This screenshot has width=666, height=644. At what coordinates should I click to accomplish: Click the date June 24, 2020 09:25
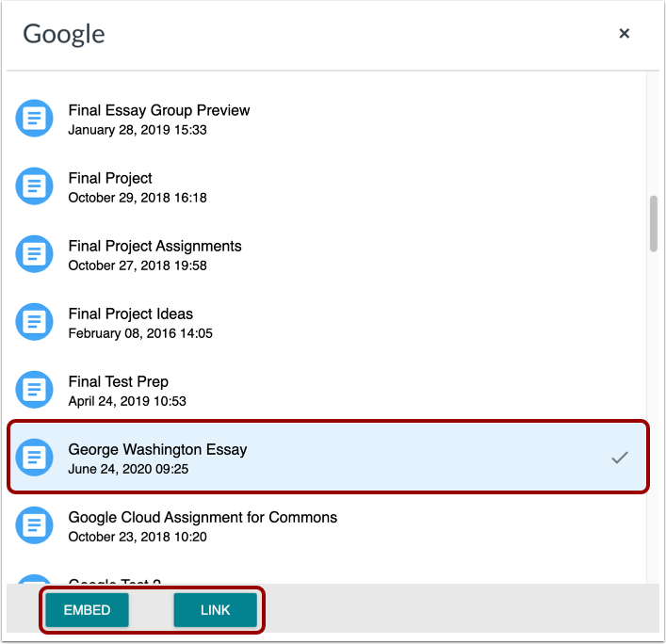pyautogui.click(x=128, y=469)
